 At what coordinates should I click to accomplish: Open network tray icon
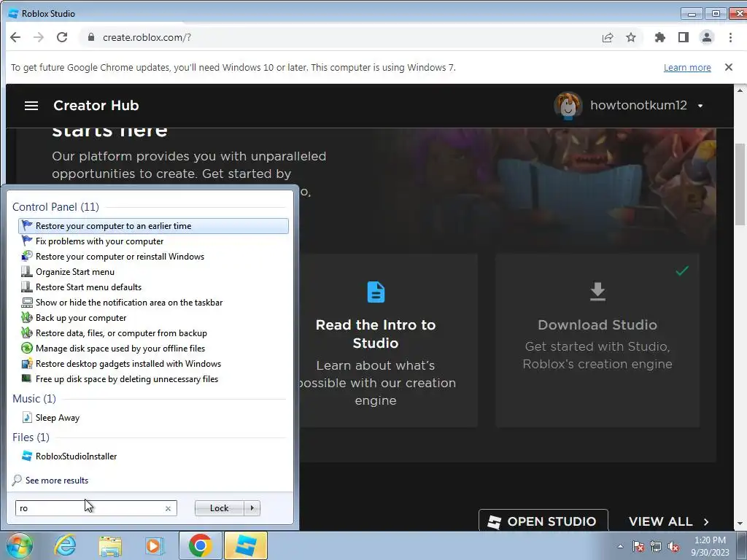(x=656, y=546)
